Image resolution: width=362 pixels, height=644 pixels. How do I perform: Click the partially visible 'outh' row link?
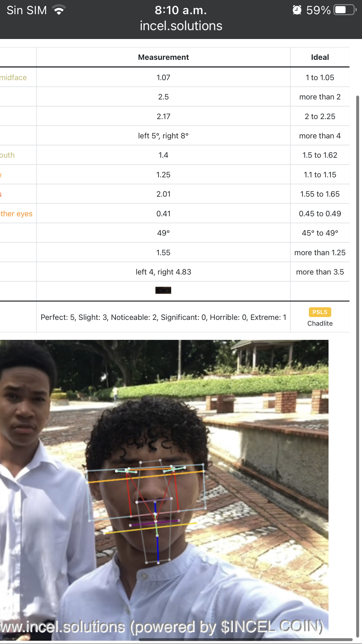pos(7,155)
